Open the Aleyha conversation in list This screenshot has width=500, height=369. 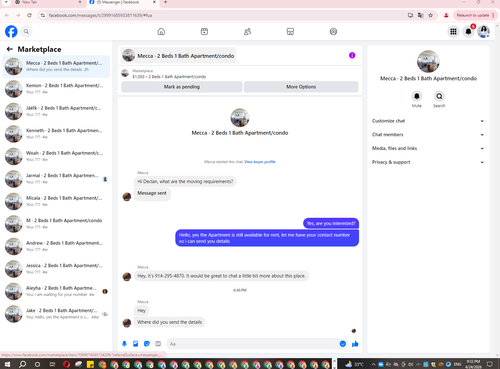pyautogui.click(x=56, y=291)
